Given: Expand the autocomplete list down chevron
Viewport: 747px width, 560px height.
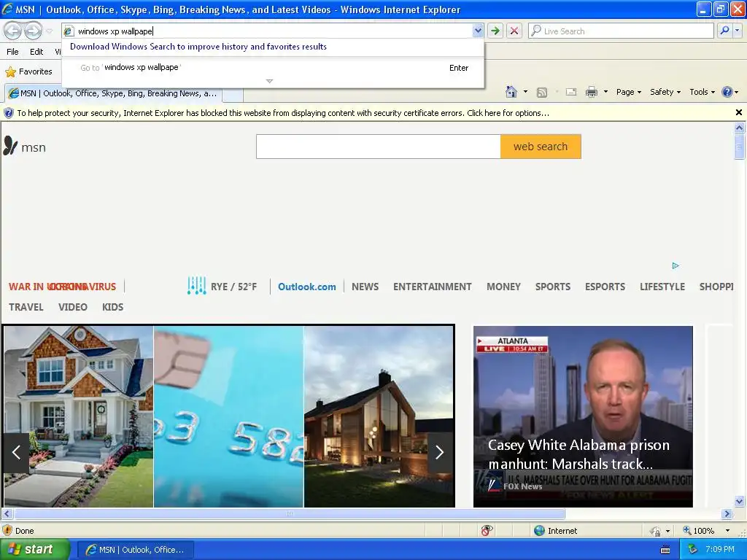Looking at the screenshot, I should (x=270, y=81).
